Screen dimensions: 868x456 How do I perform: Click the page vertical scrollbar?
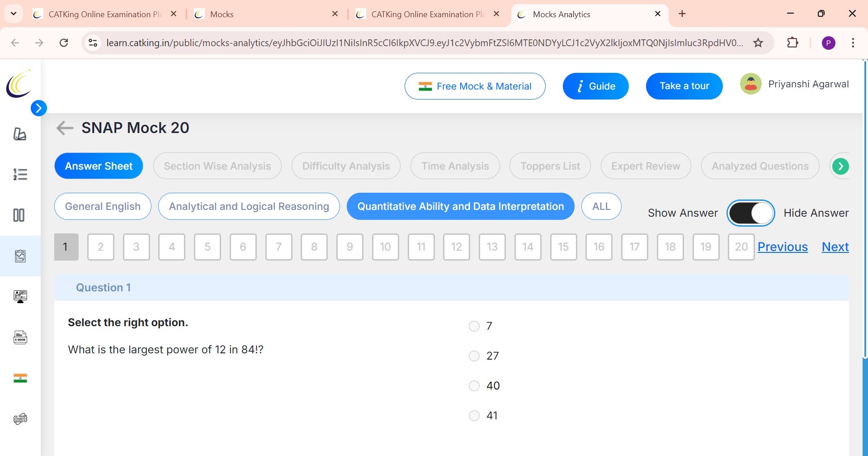865,209
